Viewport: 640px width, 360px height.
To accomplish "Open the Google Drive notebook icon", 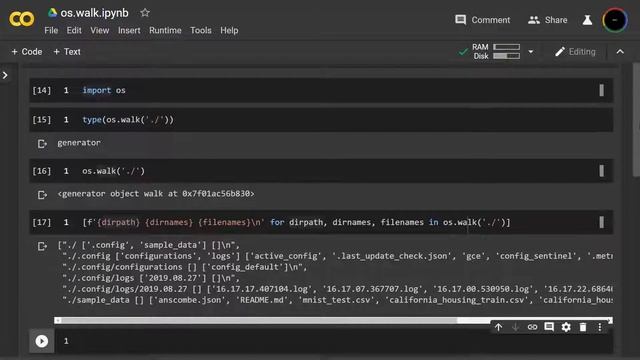I will tap(52, 13).
